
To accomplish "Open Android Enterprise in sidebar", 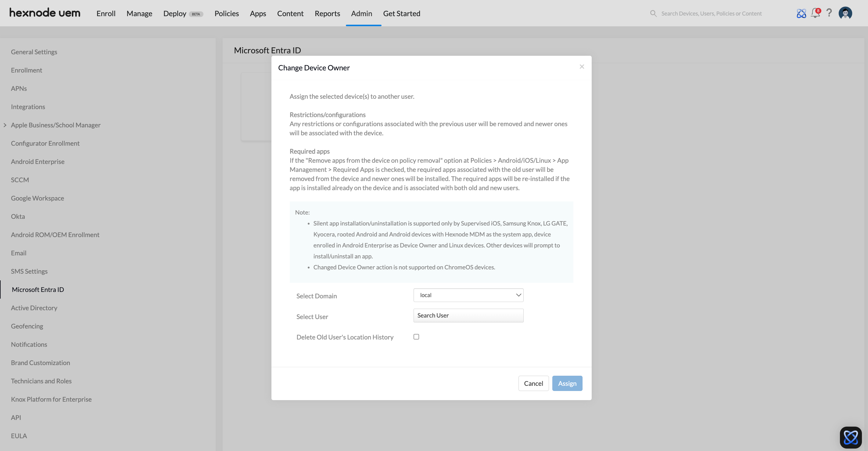I will pos(38,162).
